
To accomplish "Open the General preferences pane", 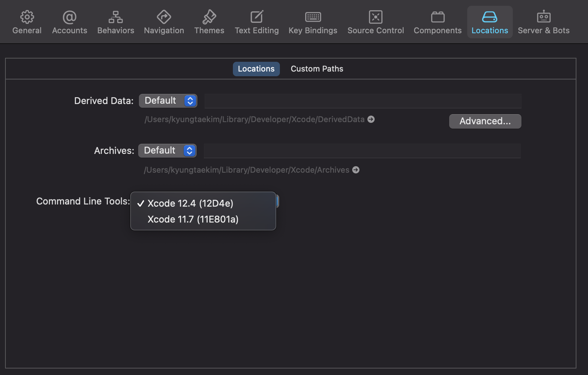I will pos(27,22).
